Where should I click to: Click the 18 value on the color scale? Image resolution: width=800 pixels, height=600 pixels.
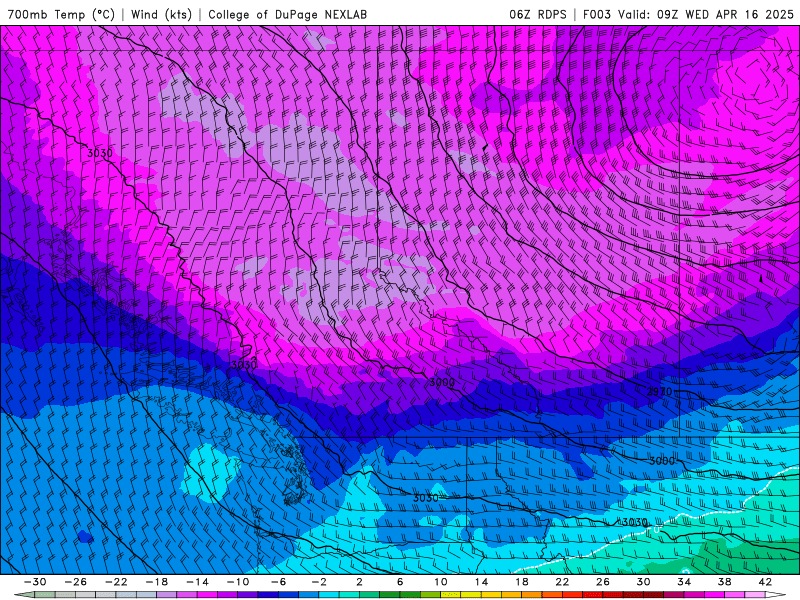point(521,582)
